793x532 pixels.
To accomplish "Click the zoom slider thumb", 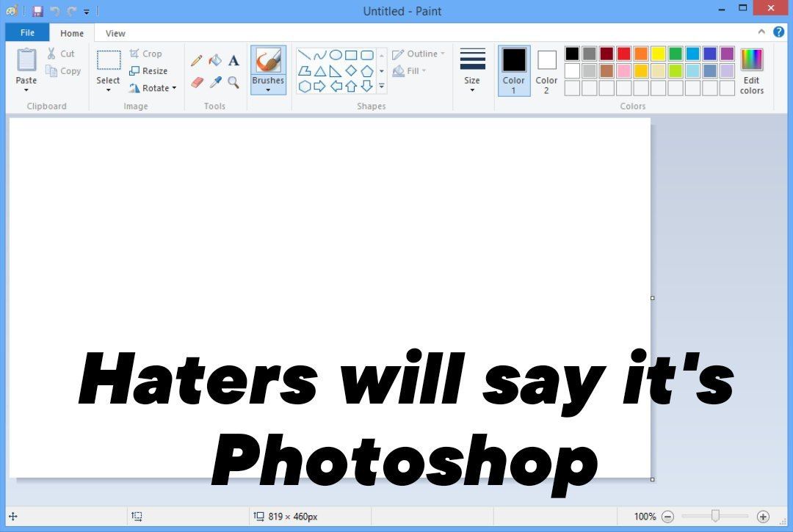I will (715, 516).
